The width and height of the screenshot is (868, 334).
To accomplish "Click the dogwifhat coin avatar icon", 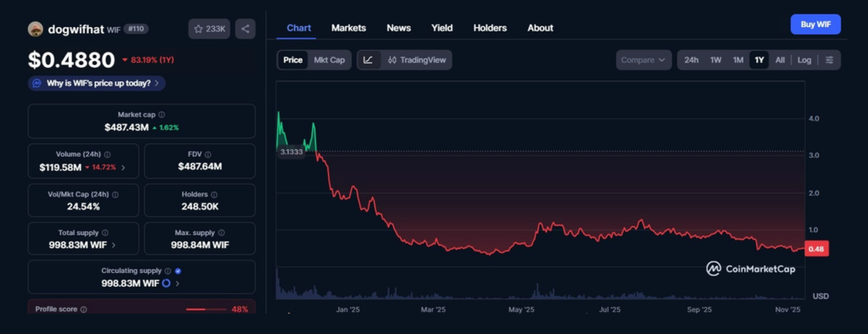I will coord(36,29).
